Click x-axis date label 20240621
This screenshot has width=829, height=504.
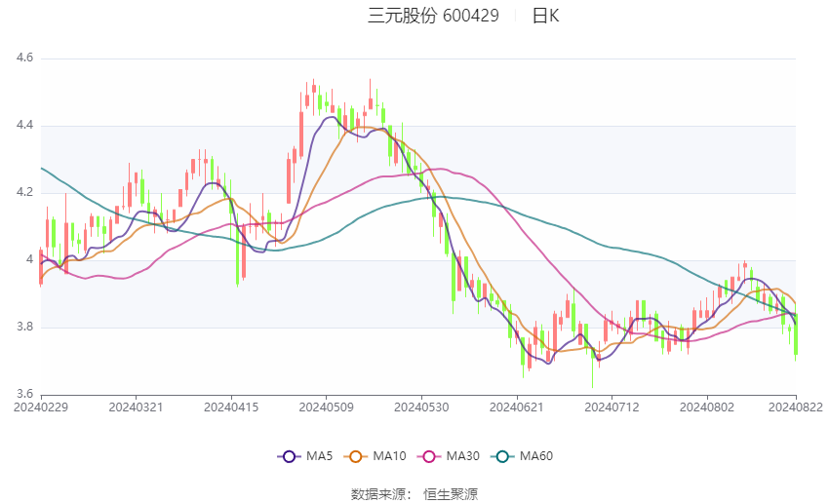click(x=517, y=407)
